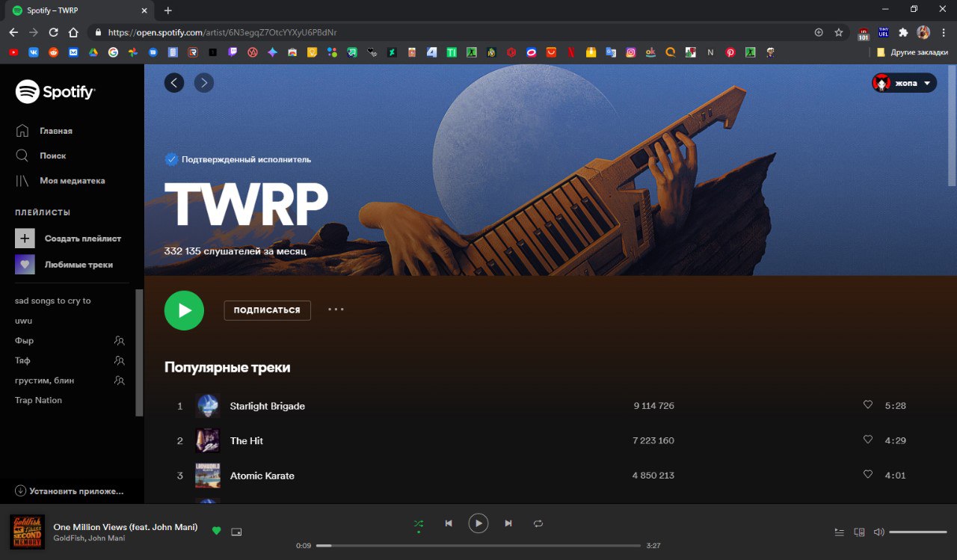Open the Reddit bookmark
Viewport: 957px width, 560px height.
53,52
